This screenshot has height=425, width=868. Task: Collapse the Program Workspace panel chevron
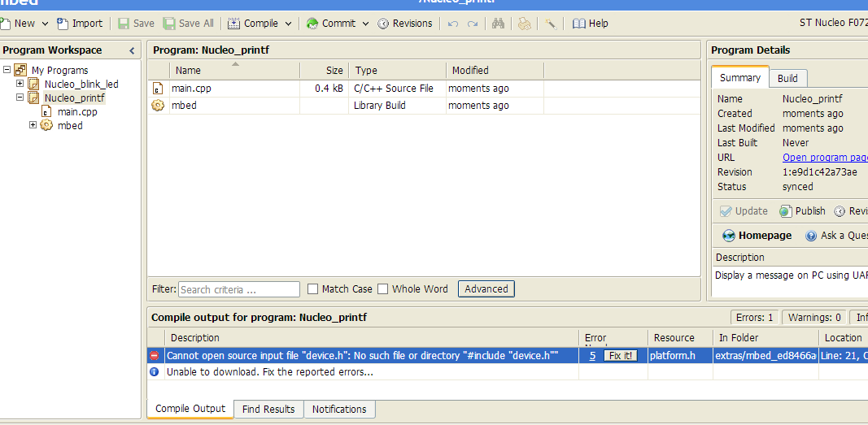point(132,50)
